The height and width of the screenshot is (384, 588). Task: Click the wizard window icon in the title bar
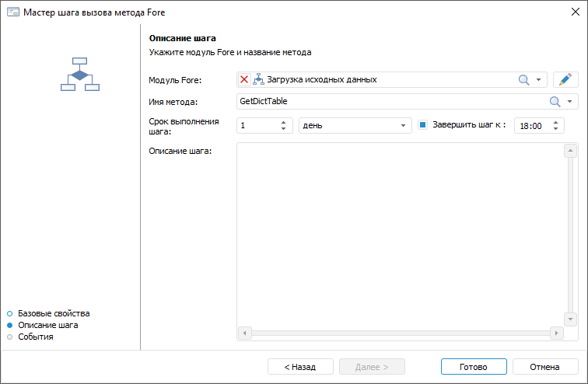point(12,12)
